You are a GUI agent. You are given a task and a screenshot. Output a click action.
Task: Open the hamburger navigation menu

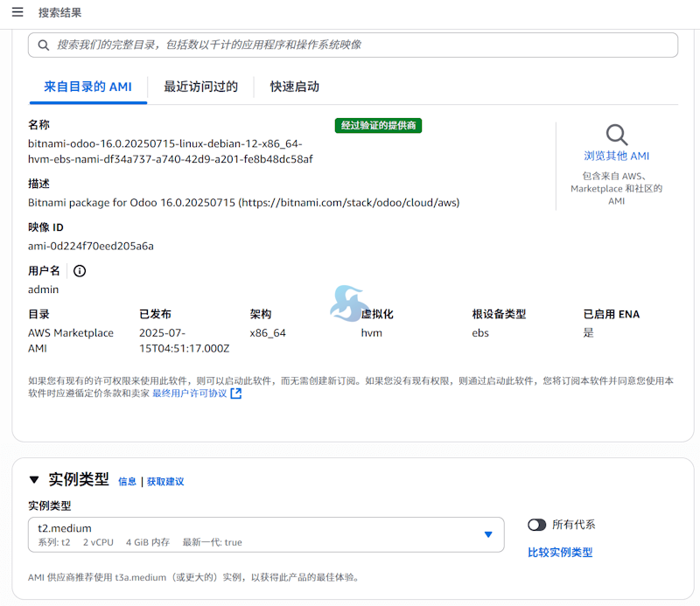click(x=17, y=12)
